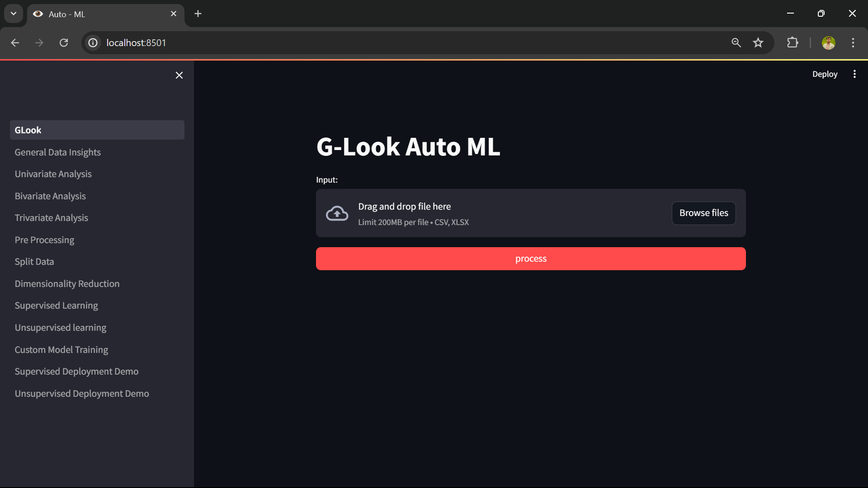Image resolution: width=868 pixels, height=488 pixels.
Task: Open the tab search dropdown arrow
Action: [13, 13]
